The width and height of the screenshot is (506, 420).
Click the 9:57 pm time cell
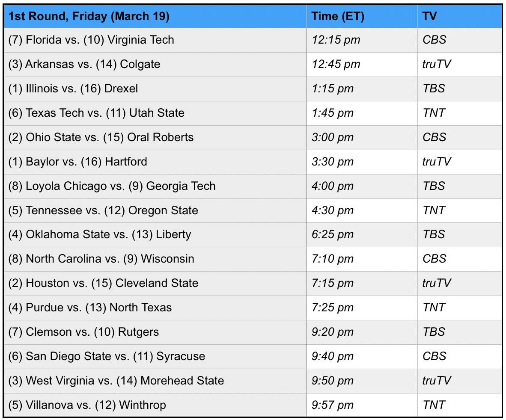click(333, 405)
